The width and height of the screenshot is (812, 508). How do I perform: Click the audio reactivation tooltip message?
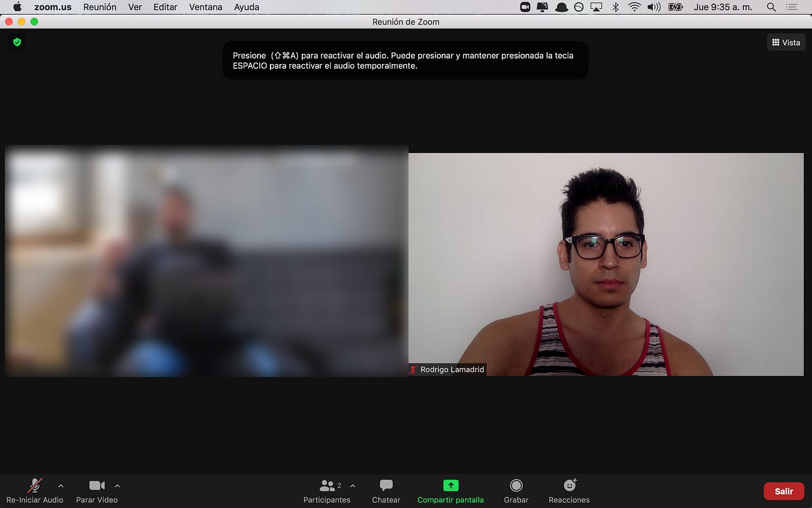[405, 60]
